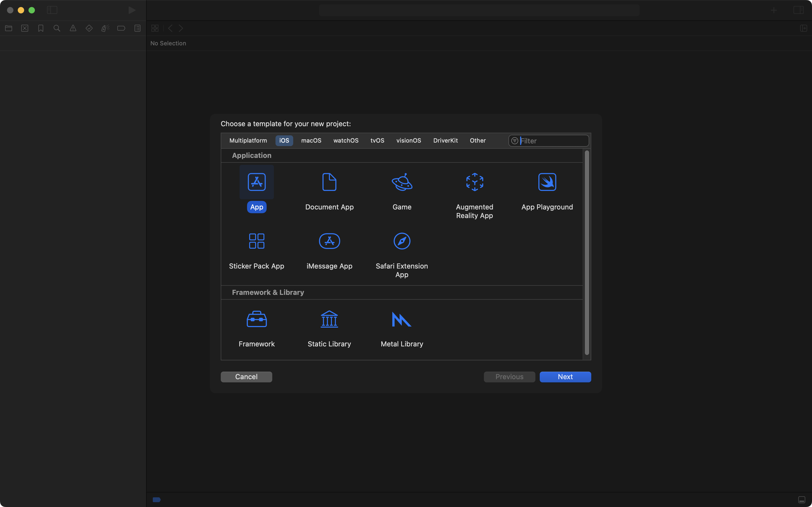Pick the Metal Library template
This screenshot has height=507, width=812.
tap(402, 319)
